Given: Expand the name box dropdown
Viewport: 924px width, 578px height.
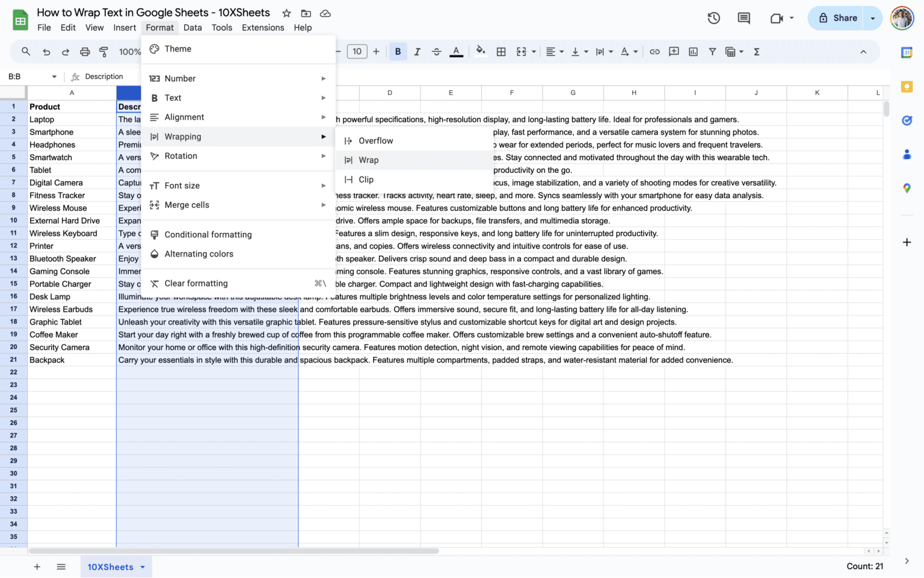Looking at the screenshot, I should [53, 76].
